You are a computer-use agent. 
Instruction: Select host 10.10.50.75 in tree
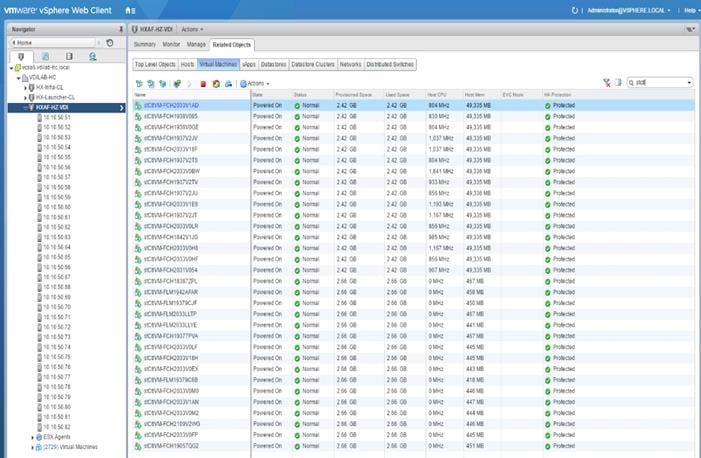[57, 357]
